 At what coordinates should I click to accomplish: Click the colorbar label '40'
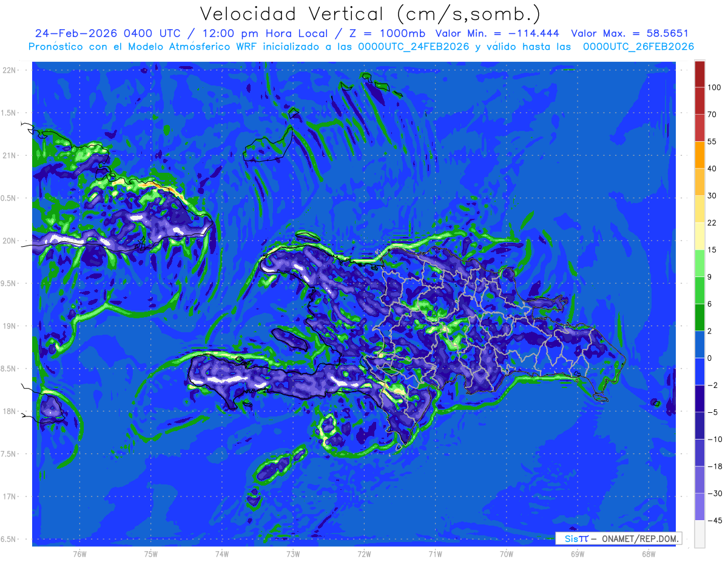tap(713, 168)
